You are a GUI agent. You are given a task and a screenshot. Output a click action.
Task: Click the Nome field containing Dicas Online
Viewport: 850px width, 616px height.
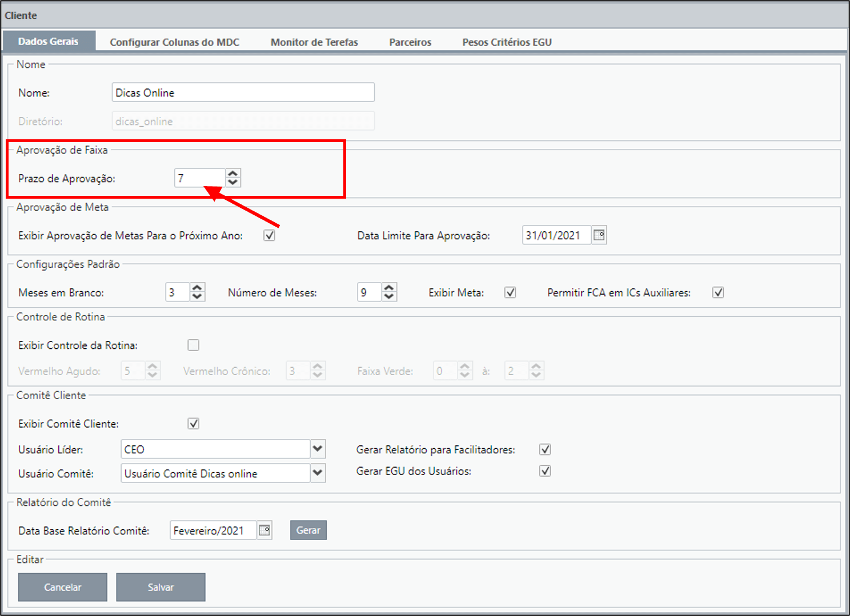point(243,92)
